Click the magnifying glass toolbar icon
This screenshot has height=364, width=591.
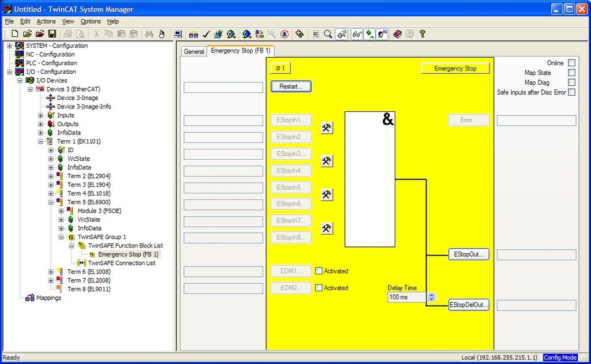[x=328, y=34]
